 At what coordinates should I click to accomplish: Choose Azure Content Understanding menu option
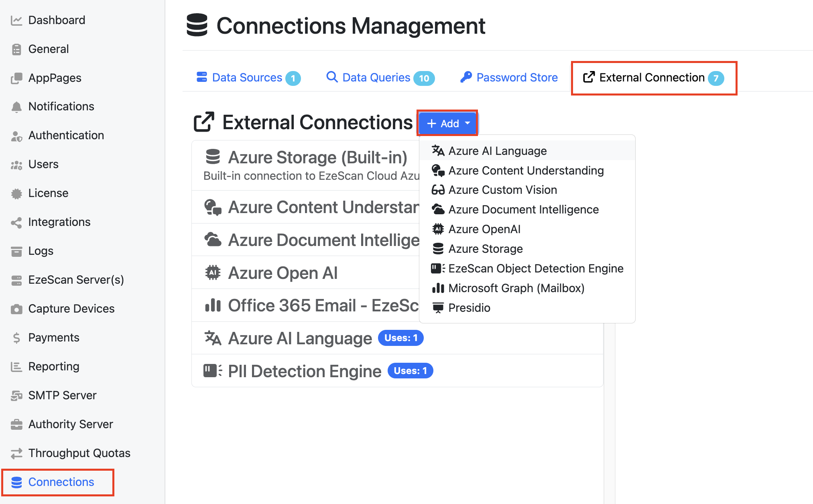527,171
